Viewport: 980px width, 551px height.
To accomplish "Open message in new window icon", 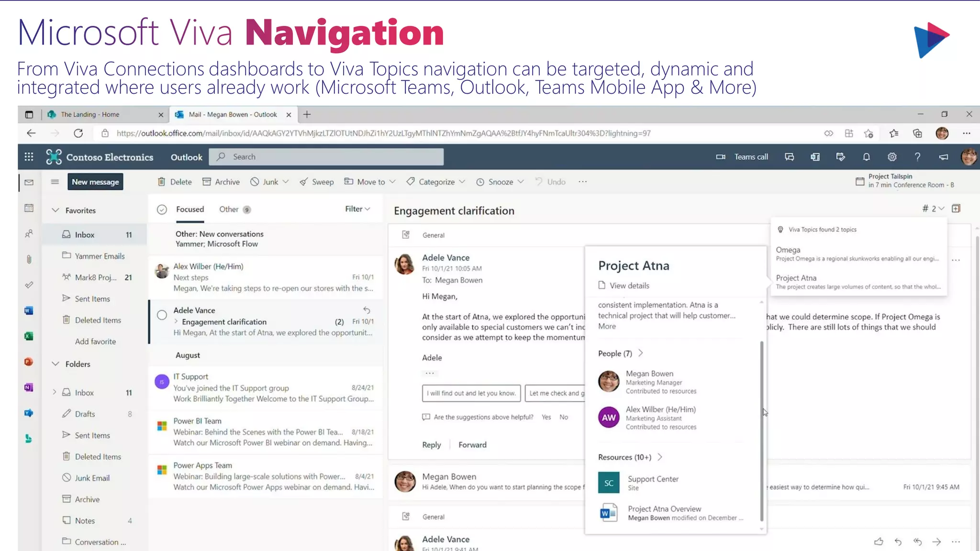I will click(956, 209).
